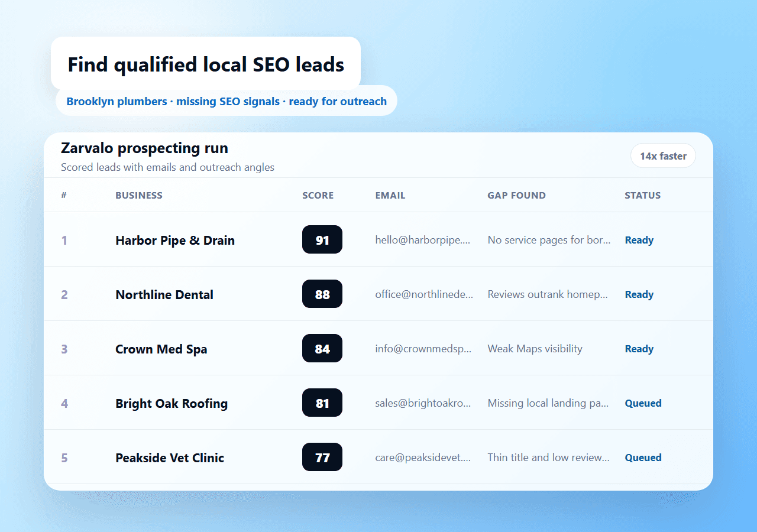
Task: Click the EMAIL column header
Action: (390, 196)
